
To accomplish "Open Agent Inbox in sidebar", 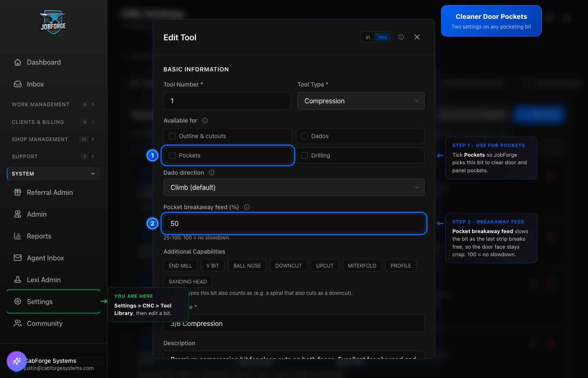I will (53, 258).
